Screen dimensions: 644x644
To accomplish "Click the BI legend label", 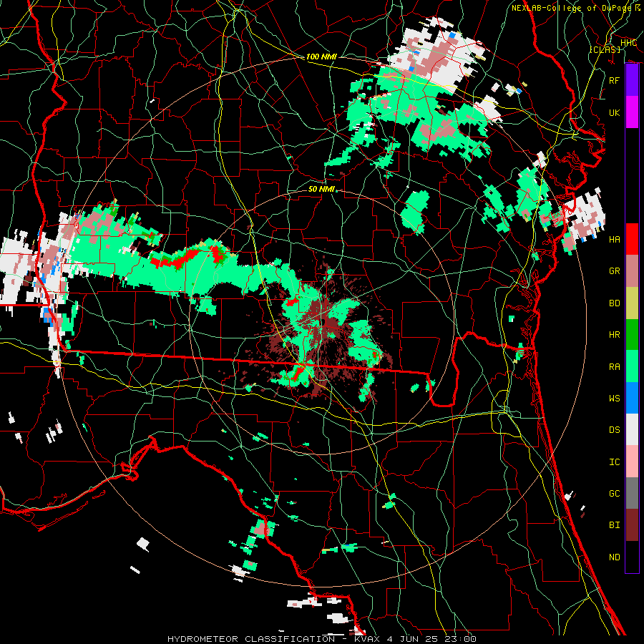I will coord(614,525).
